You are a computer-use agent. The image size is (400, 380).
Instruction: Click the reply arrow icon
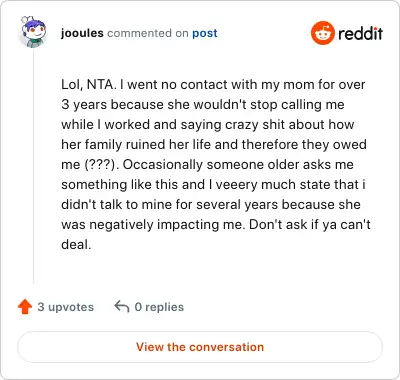122,307
